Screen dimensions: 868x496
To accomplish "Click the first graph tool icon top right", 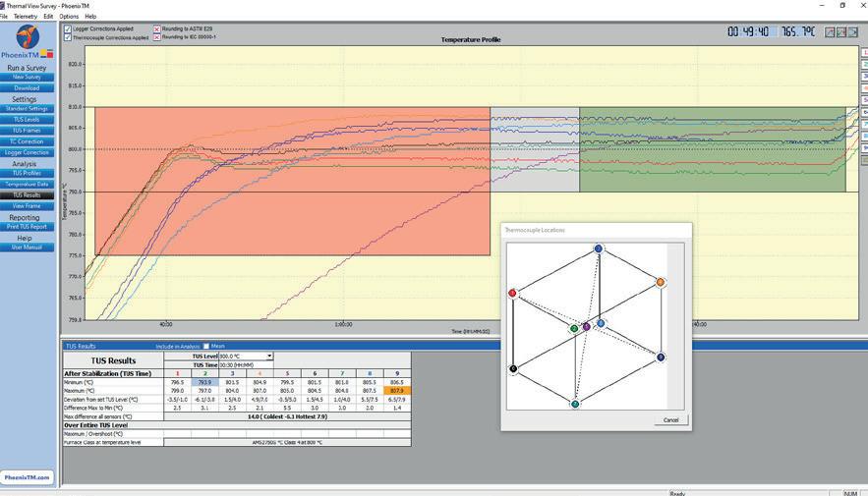I will [830, 32].
